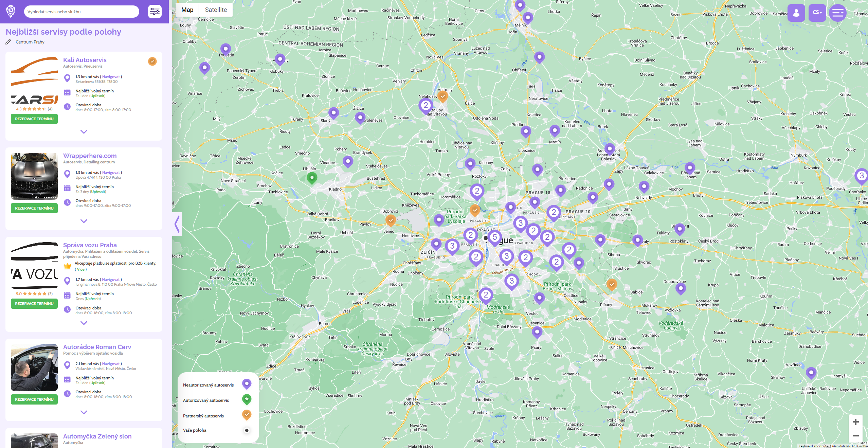Expand Kali Autoservis card details
The image size is (868, 448).
(x=84, y=132)
